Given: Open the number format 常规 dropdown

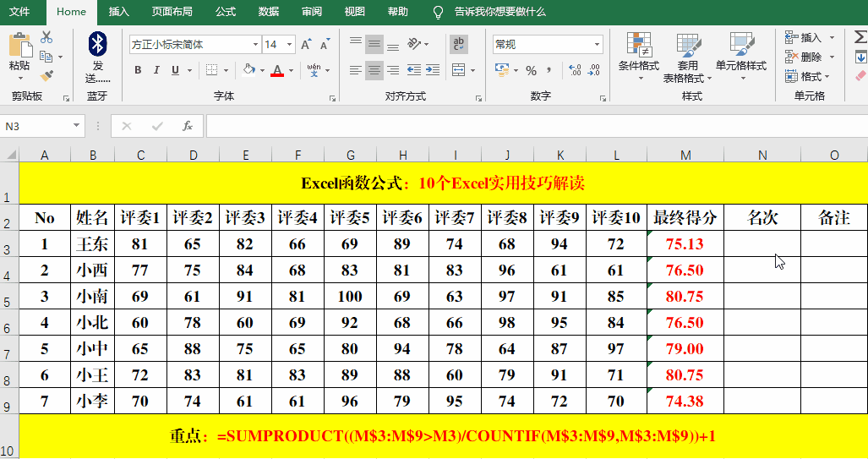Looking at the screenshot, I should [x=597, y=44].
